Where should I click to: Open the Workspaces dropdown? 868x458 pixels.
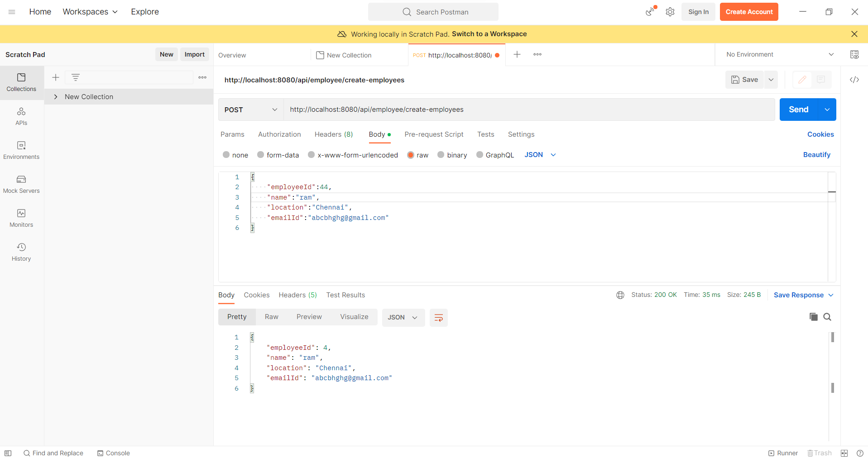pos(90,12)
